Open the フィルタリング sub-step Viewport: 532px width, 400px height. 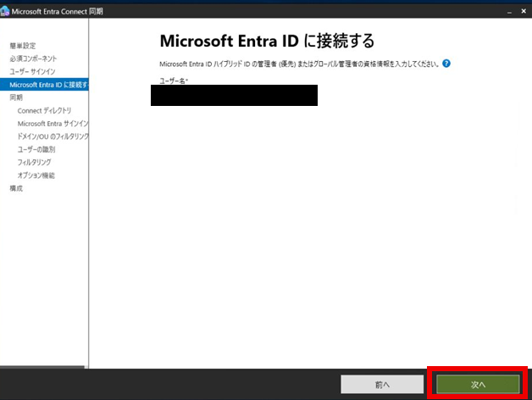coord(34,162)
